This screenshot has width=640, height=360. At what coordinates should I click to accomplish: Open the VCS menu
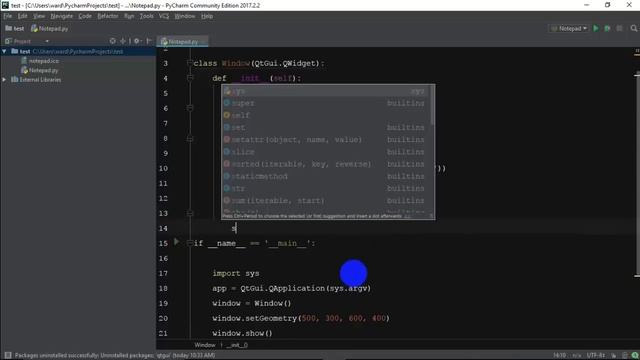(x=164, y=16)
